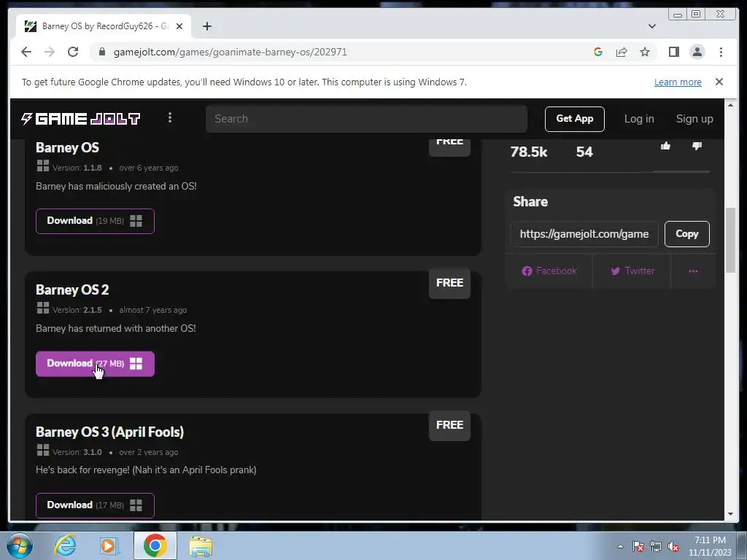Click the muted volume tray icon

coord(673,546)
